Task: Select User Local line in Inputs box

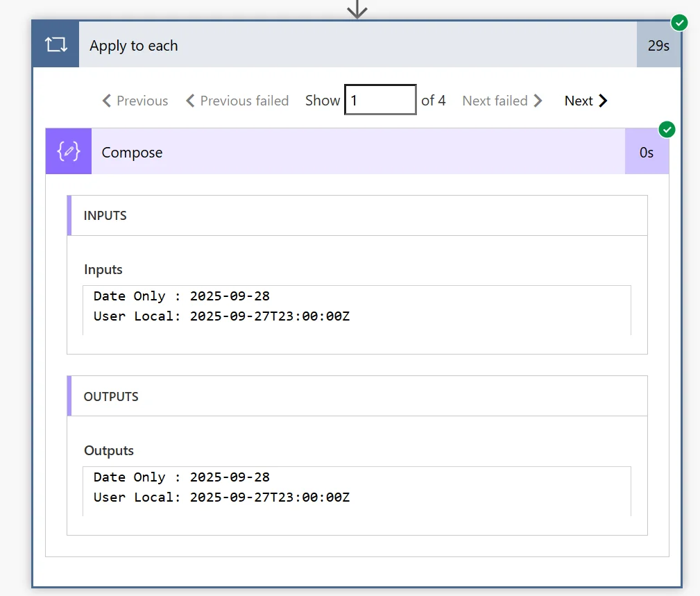Action: (x=221, y=316)
